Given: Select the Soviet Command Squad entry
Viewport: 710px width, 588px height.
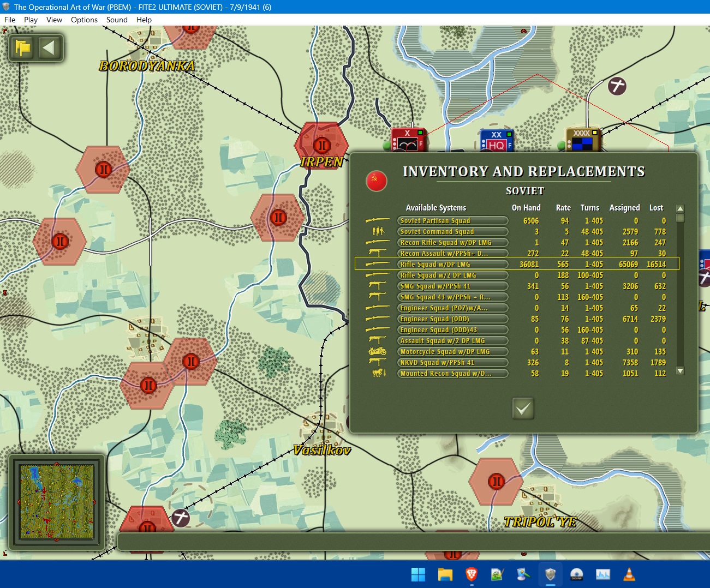Looking at the screenshot, I should coord(453,231).
